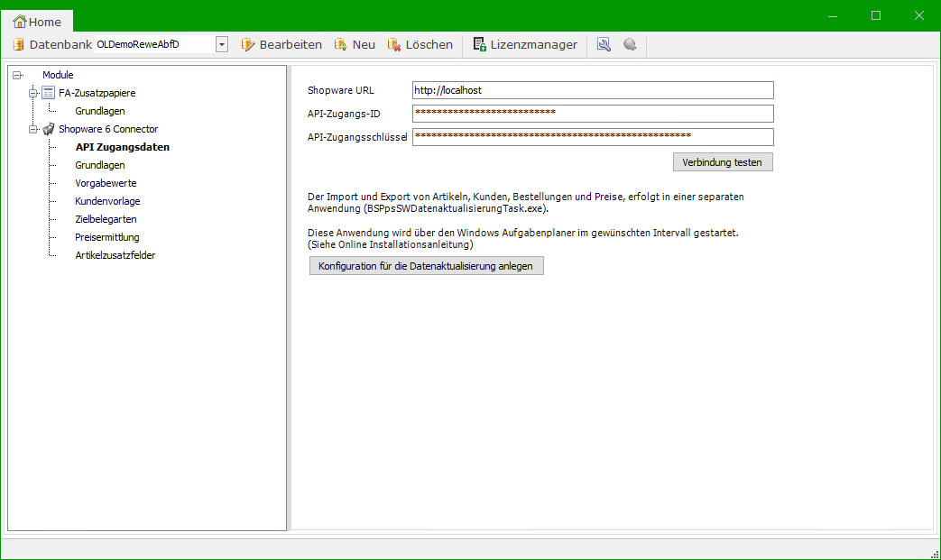Click the Home tab

point(38,22)
